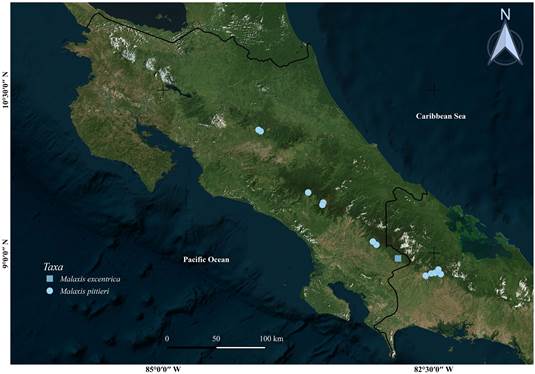Select the Malaxis excentrica square legend symbol
The width and height of the screenshot is (535, 374).
click(x=50, y=279)
